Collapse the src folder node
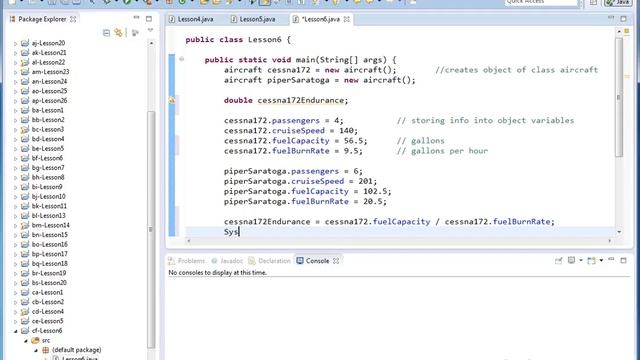Image resolution: width=640 pixels, height=360 pixels. coord(26,340)
